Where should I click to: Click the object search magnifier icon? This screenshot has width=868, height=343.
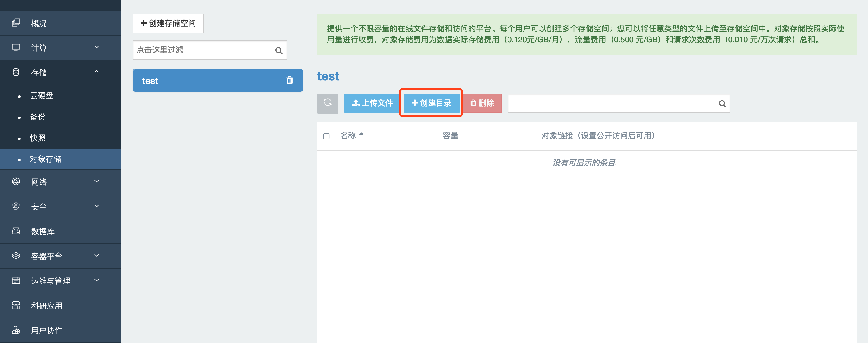(x=722, y=104)
